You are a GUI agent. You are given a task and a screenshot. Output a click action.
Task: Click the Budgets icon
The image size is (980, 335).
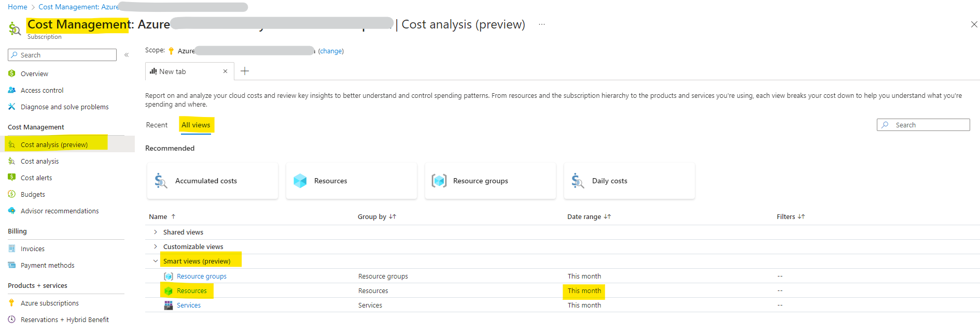(x=12, y=194)
